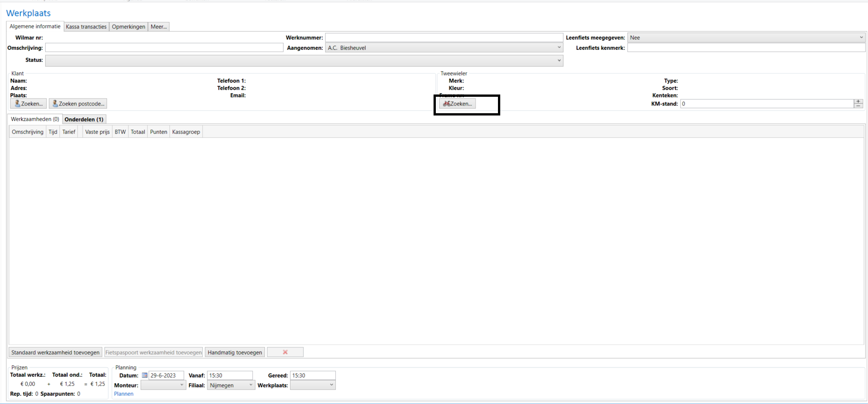Click the Handmatig toevoegen button
Viewport: 868px width, 404px height.
235,352
